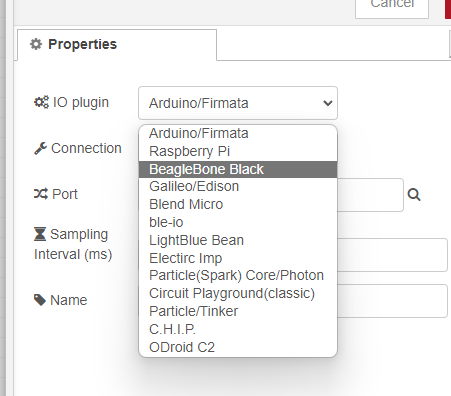Click the Connection label text
This screenshot has width=451, height=396.
coord(86,148)
